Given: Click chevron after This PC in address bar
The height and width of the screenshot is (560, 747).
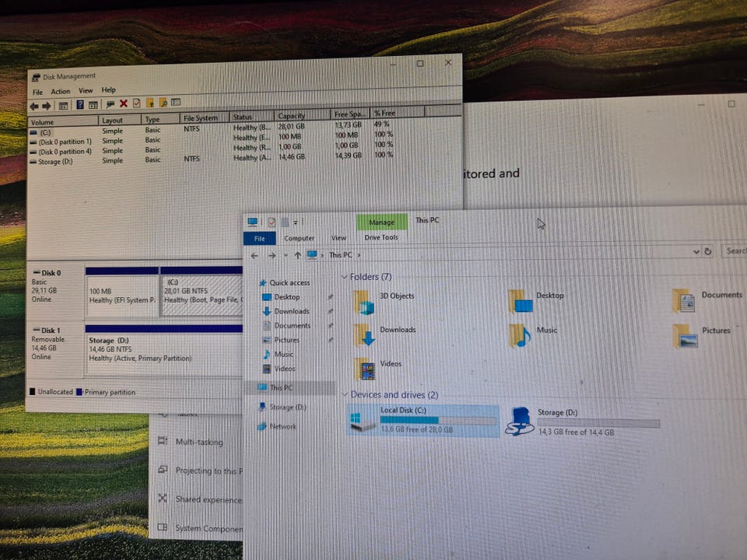Looking at the screenshot, I should (x=359, y=255).
